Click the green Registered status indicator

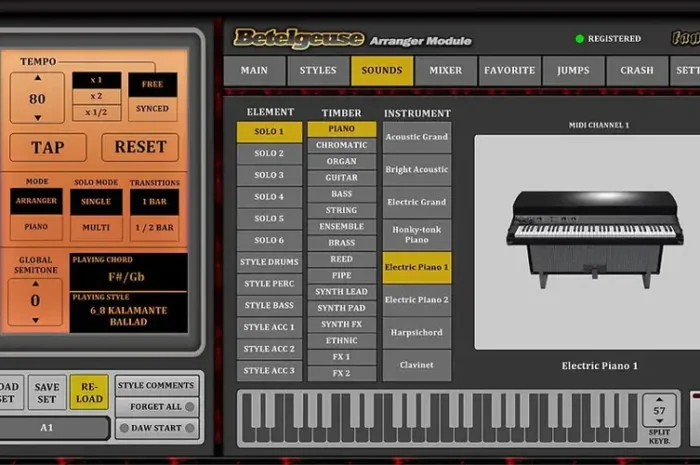tap(579, 39)
